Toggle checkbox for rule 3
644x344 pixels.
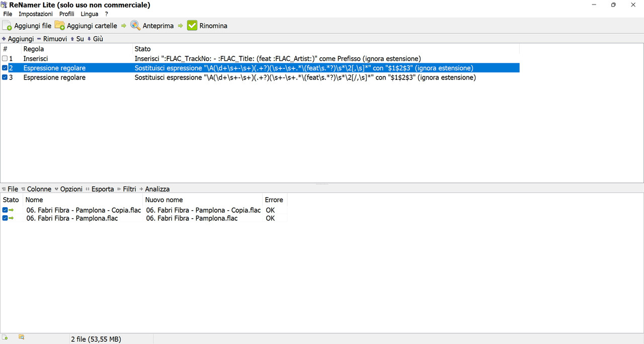5,77
